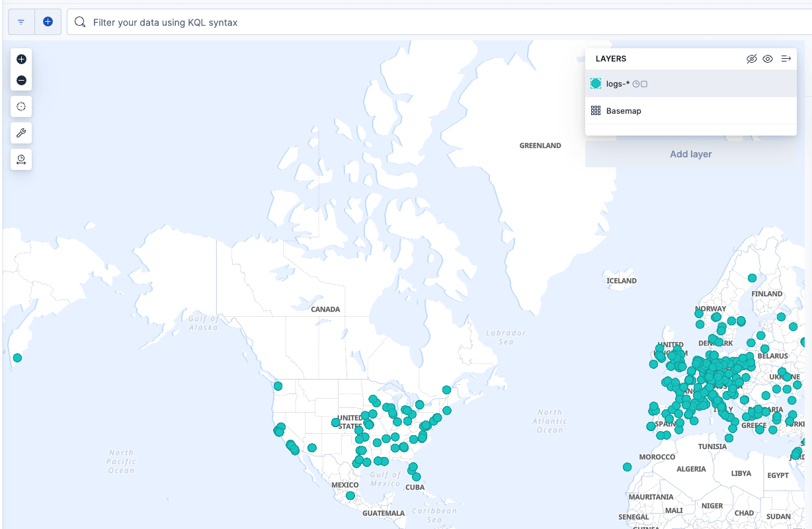Screen dimensions: 812x529
Task: Click the fit to data bounds crosshair
Action: coord(21,106)
